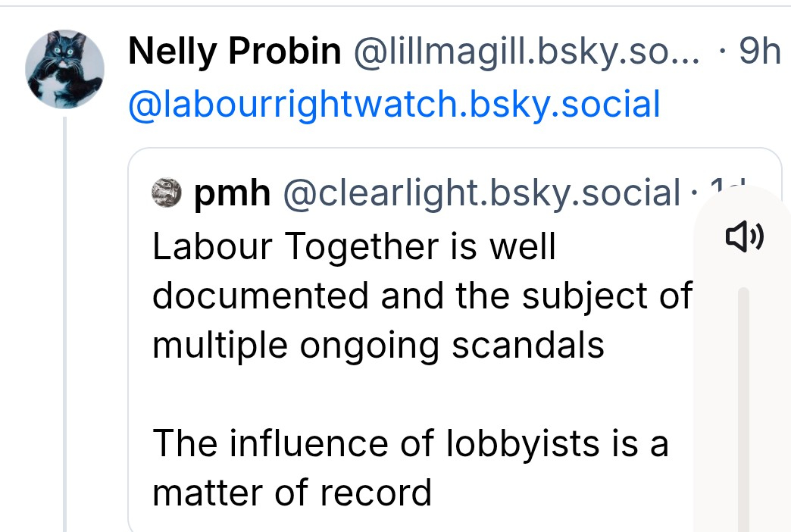Open Nelly Probin's cat avatar
The width and height of the screenshot is (791, 532).
tap(64, 70)
